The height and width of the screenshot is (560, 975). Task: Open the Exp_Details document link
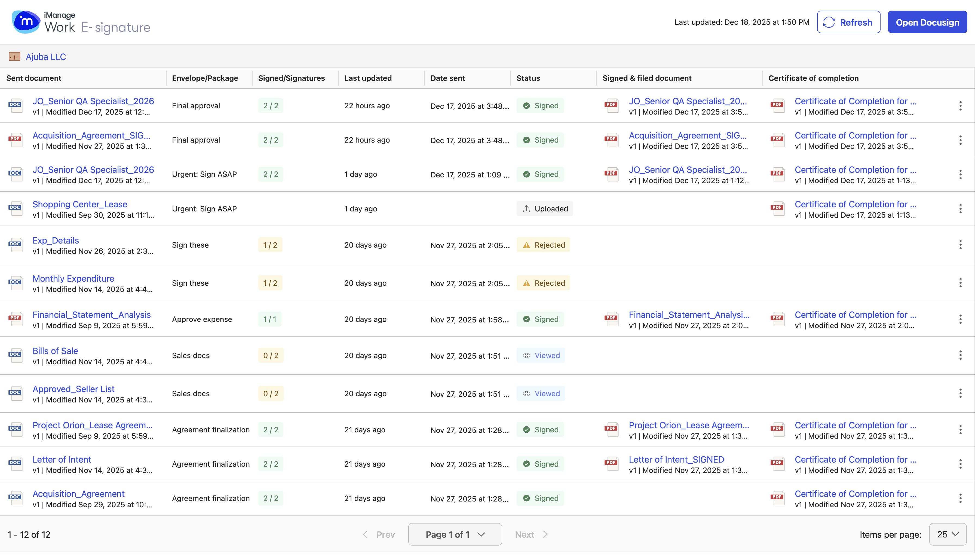pyautogui.click(x=56, y=240)
